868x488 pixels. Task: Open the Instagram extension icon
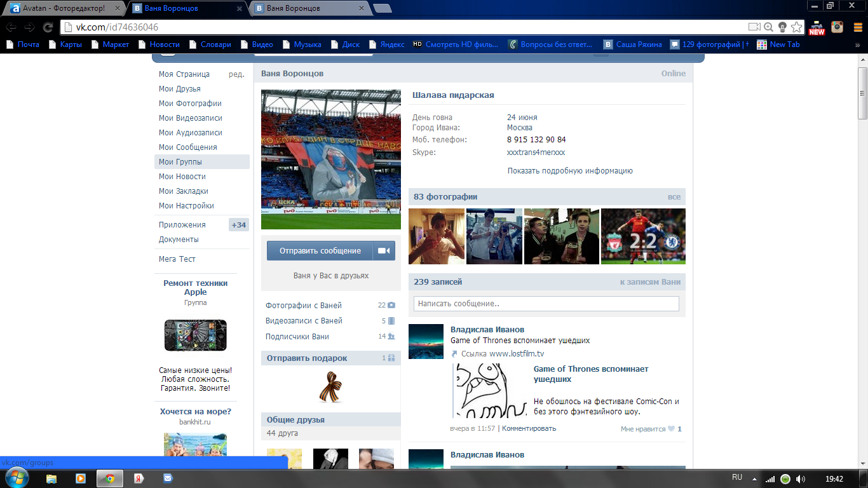[837, 27]
